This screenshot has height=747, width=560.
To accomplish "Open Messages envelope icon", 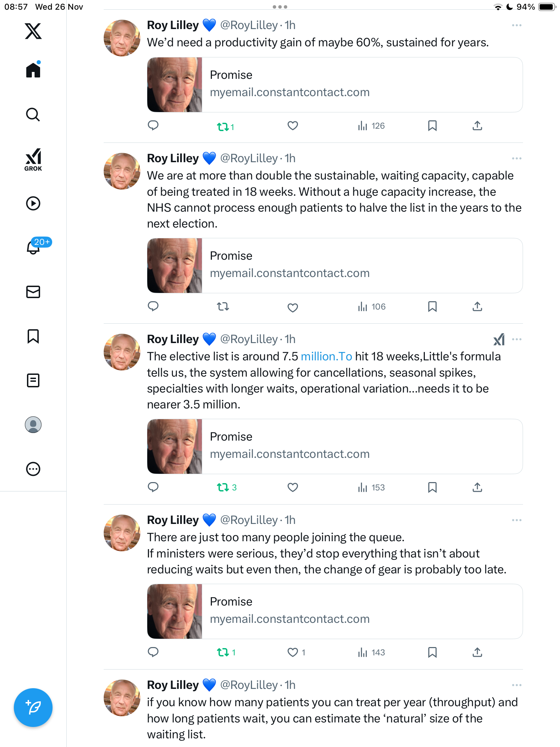I will tap(33, 292).
